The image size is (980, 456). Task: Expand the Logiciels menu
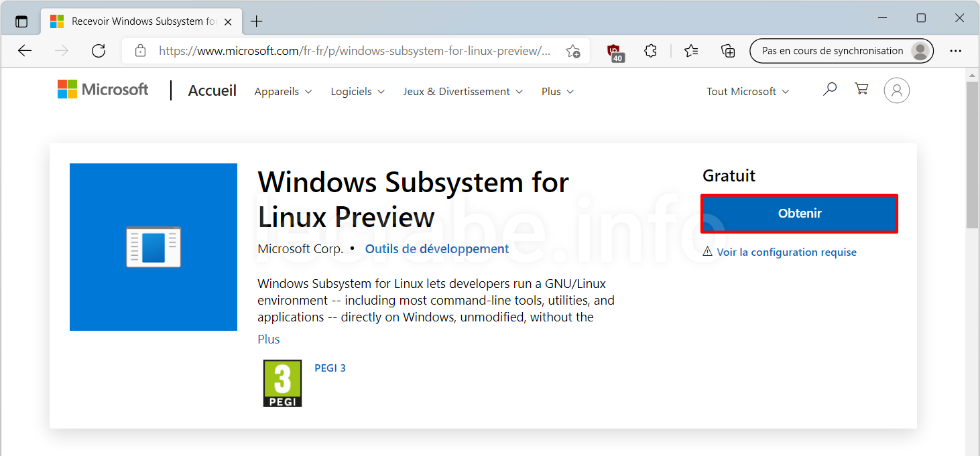(357, 92)
